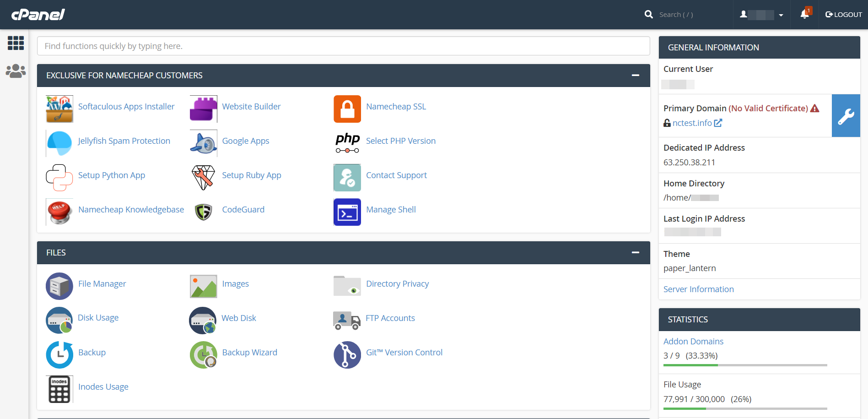
Task: Open the Git™ Version Control link text
Action: tap(404, 352)
